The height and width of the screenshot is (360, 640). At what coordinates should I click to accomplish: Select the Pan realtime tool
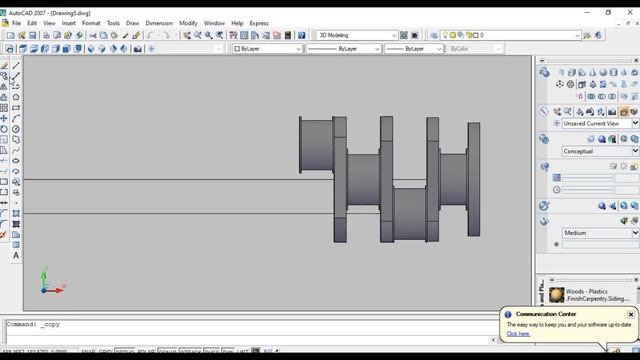click(x=187, y=36)
